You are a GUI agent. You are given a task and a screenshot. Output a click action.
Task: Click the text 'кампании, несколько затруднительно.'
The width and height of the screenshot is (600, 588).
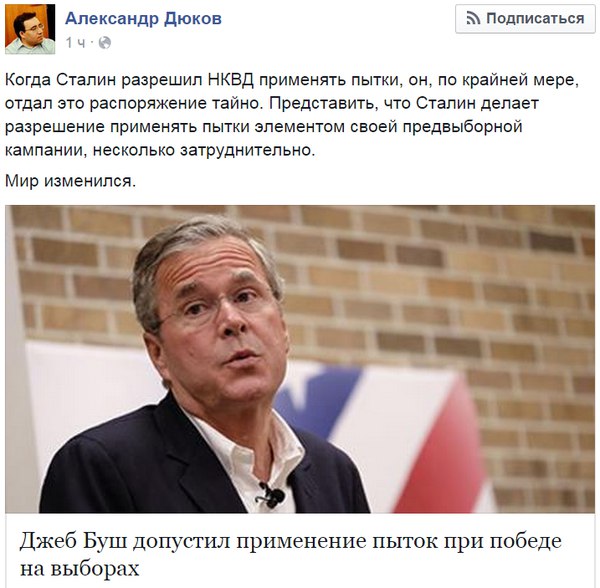tap(160, 150)
